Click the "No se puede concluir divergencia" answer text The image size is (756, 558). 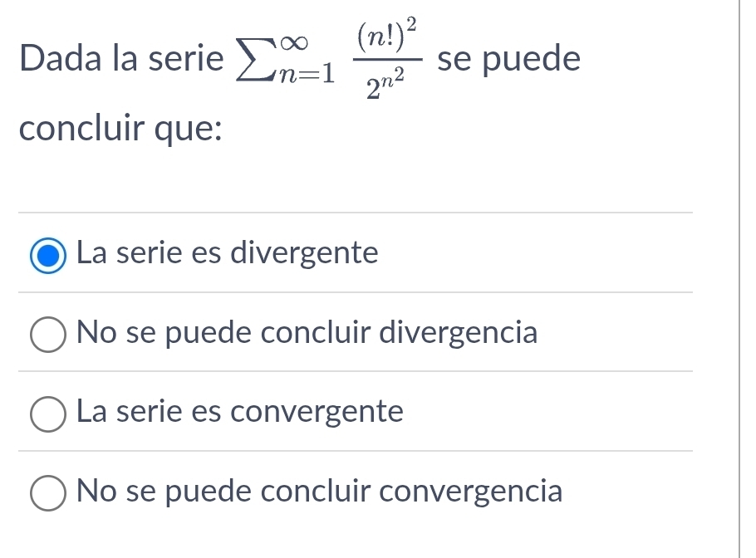point(307,333)
